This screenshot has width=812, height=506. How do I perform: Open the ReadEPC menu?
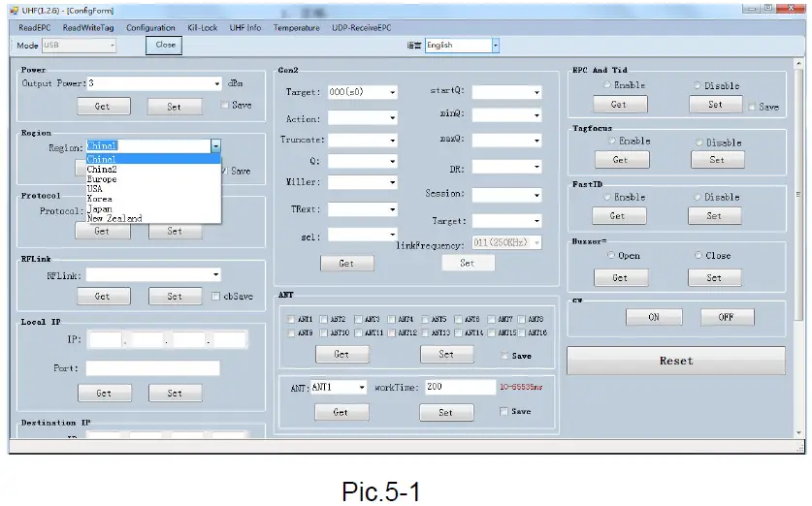click(35, 28)
